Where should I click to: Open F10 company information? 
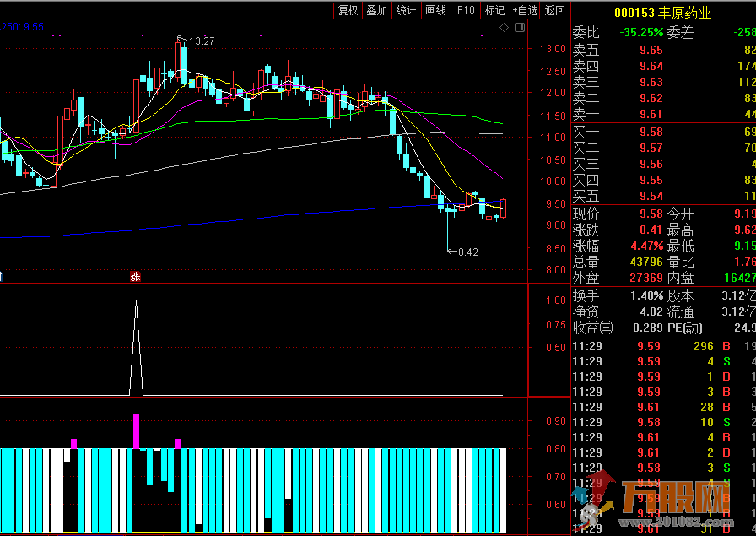pyautogui.click(x=466, y=10)
